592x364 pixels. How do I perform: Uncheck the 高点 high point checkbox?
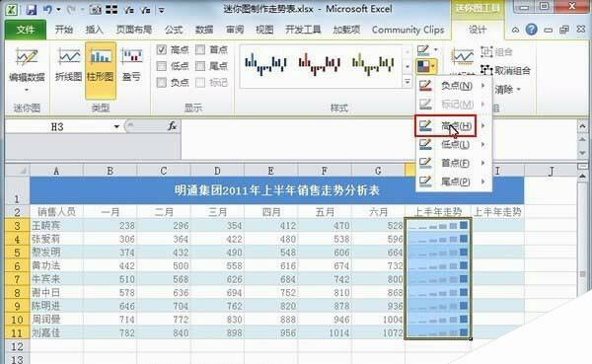click(162, 49)
